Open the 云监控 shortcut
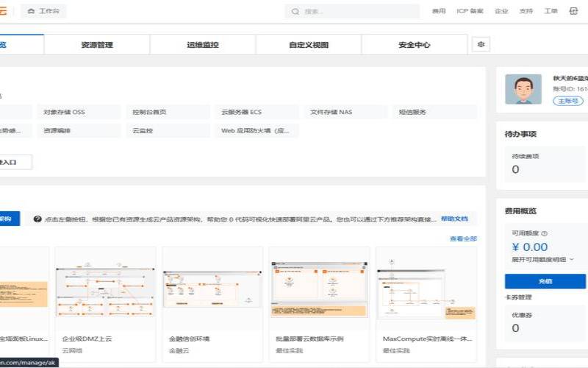The height and width of the screenshot is (368, 588). pyautogui.click(x=168, y=131)
